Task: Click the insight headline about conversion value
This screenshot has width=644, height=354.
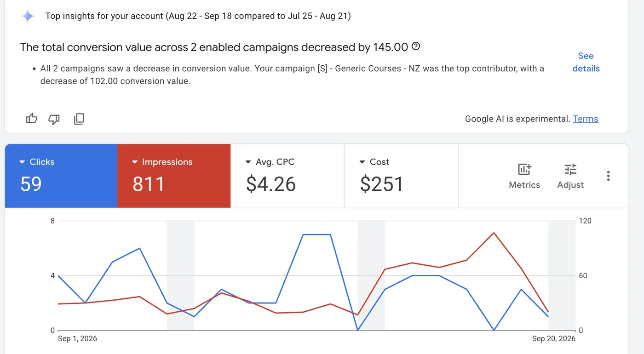Action: (214, 47)
